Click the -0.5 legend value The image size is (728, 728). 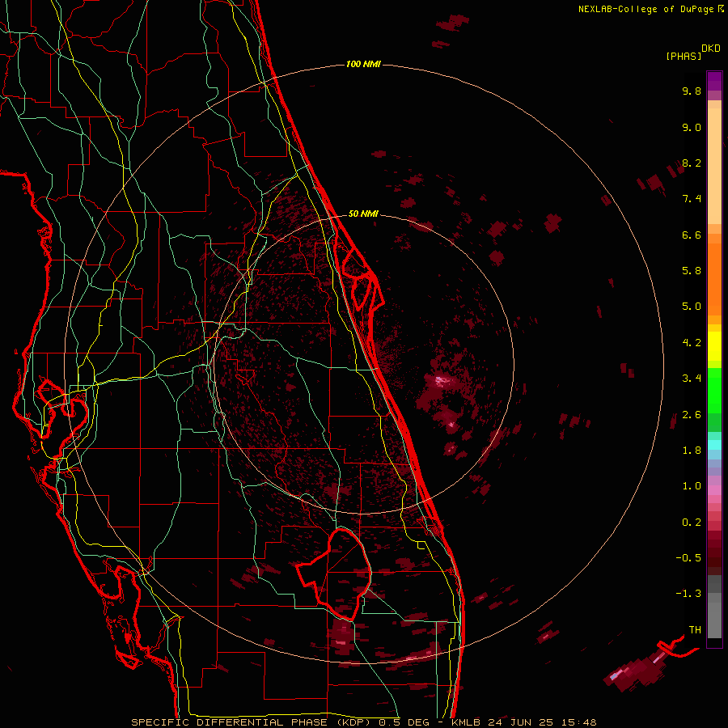(688, 558)
